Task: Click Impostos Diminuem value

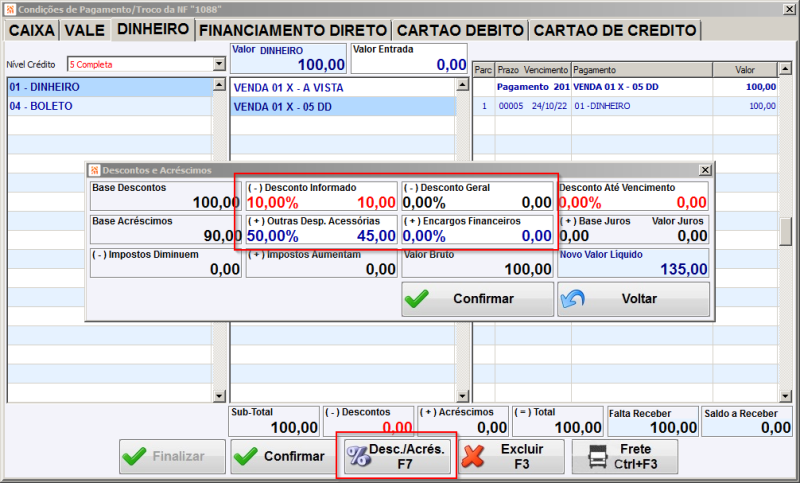Action: coord(225,269)
